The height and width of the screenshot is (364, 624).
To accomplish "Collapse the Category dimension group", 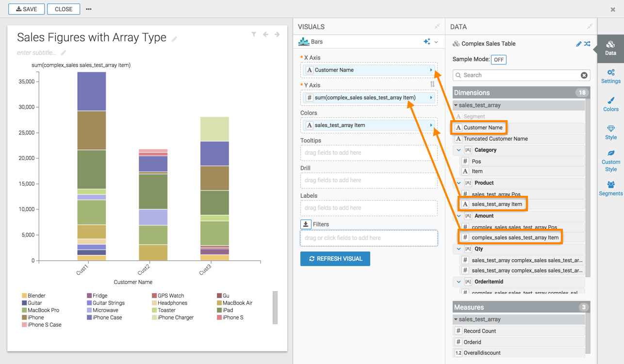I will [459, 150].
